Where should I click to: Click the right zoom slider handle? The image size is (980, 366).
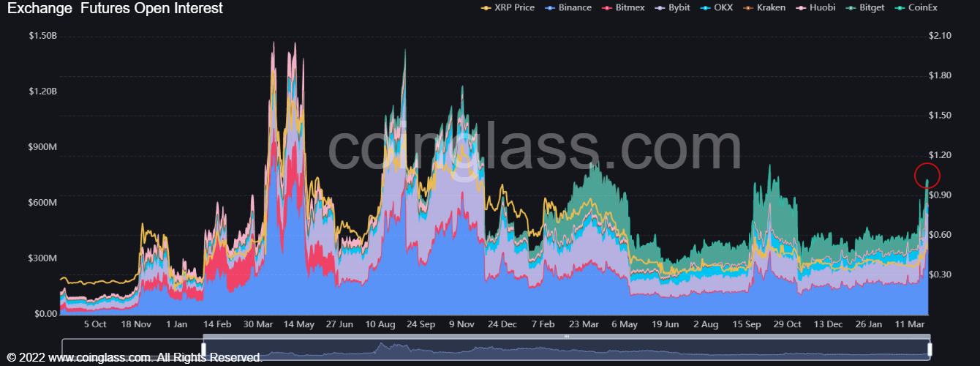coord(930,349)
